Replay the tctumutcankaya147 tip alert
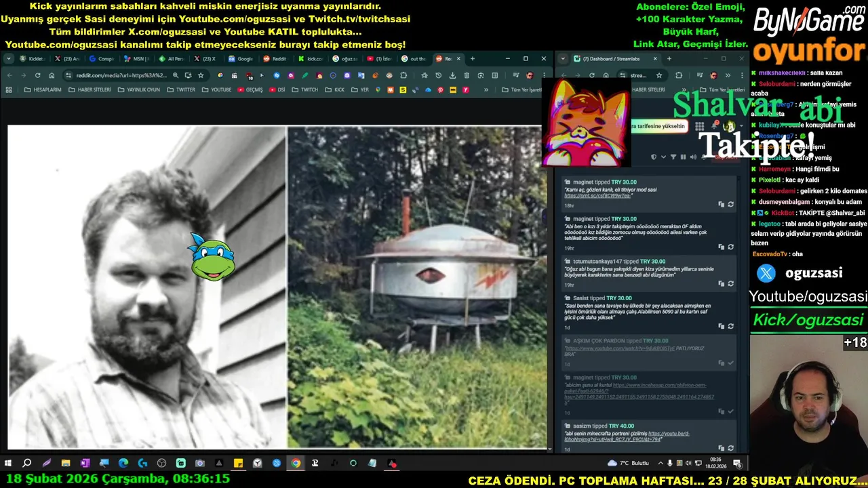868x488 pixels. click(x=730, y=283)
